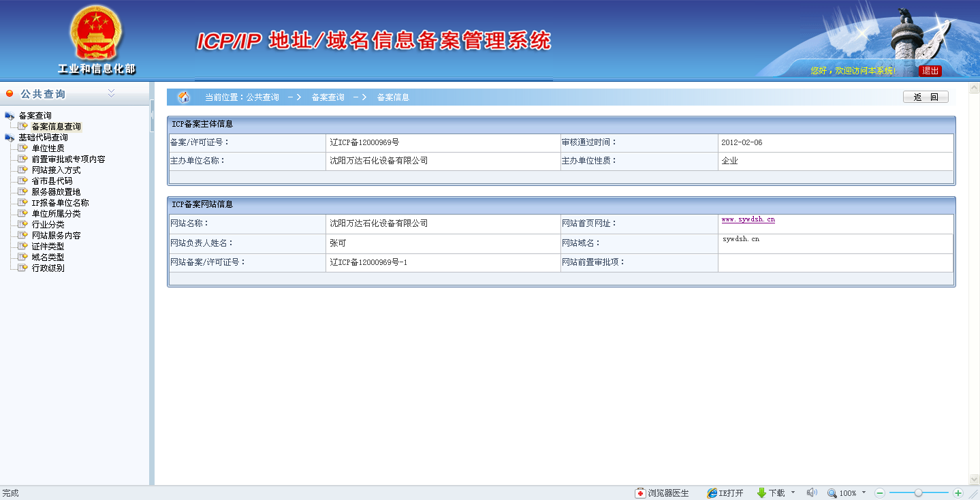The width and height of the screenshot is (980, 500).
Task: Open 服务器放置地 item
Action: 56,192
